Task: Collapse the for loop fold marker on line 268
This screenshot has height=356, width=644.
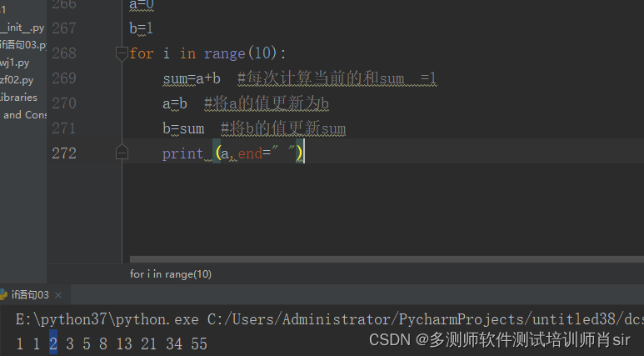Action: 122,54
